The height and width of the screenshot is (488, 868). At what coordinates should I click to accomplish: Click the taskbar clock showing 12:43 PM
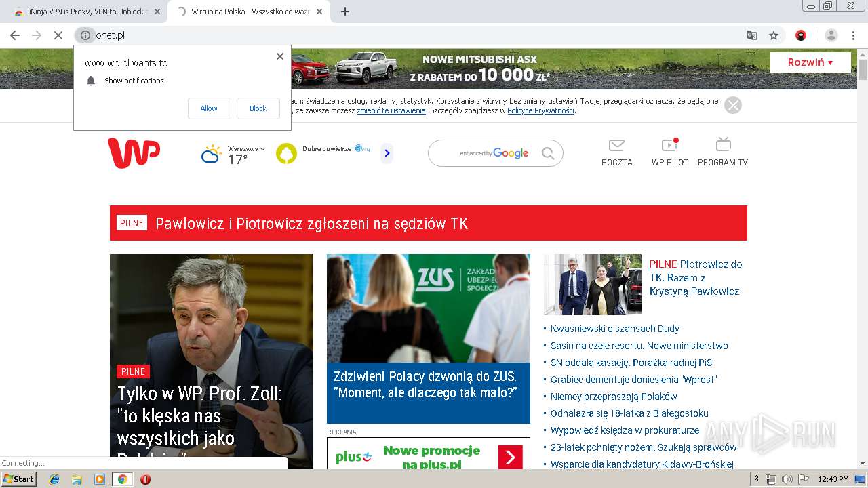click(833, 479)
